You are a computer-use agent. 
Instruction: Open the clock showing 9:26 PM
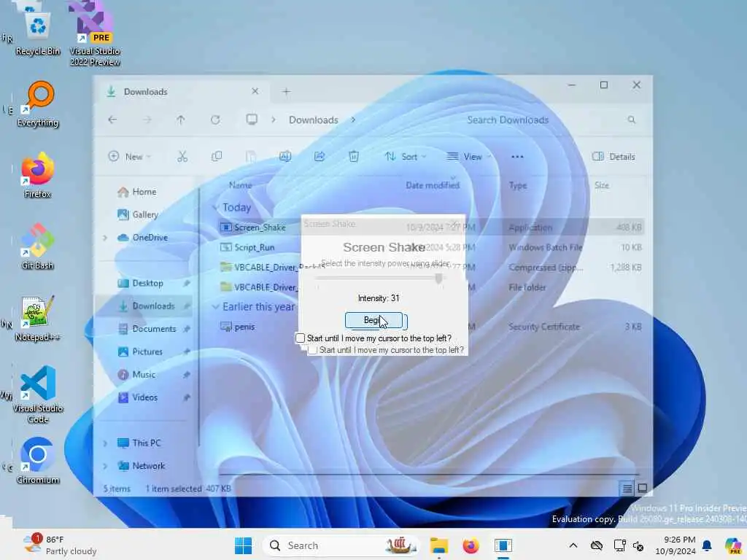[x=675, y=545]
